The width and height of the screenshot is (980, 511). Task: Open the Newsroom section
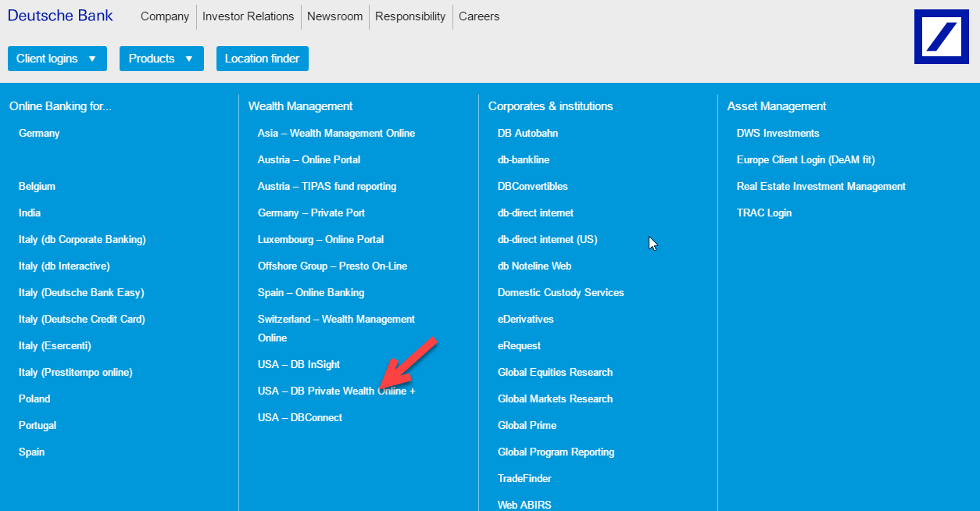[335, 16]
